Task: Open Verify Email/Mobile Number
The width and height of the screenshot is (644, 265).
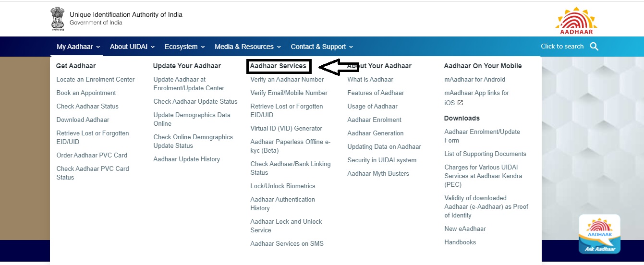Action: click(289, 93)
